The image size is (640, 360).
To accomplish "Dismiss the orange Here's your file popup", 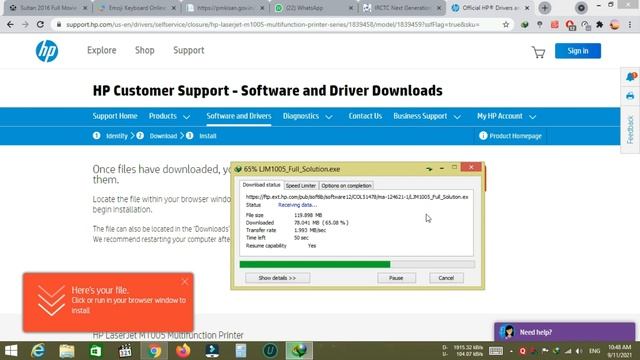I will click(x=184, y=282).
